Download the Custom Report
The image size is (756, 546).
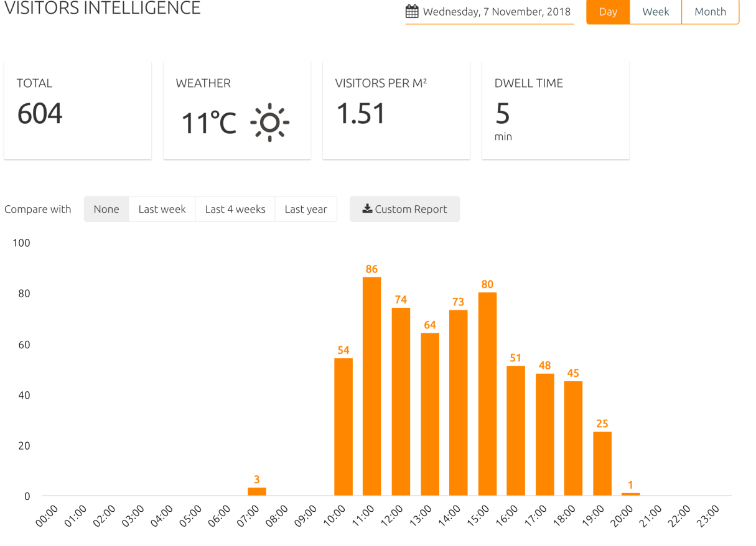(404, 209)
